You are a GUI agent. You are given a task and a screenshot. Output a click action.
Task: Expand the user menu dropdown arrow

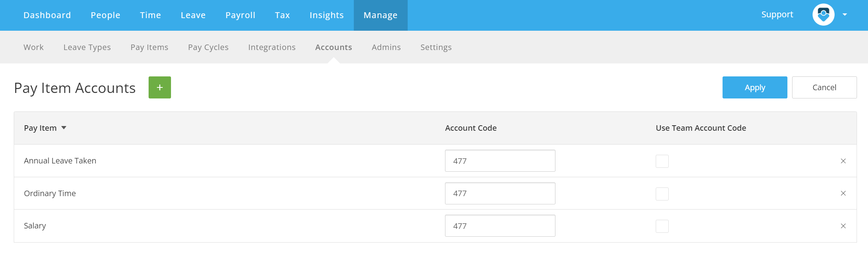coord(845,15)
